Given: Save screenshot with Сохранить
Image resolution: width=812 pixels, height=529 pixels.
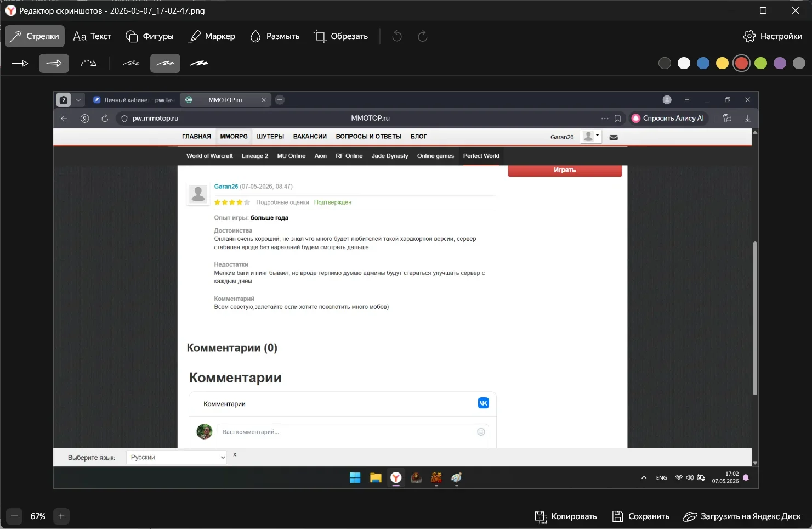Looking at the screenshot, I should pos(640,516).
